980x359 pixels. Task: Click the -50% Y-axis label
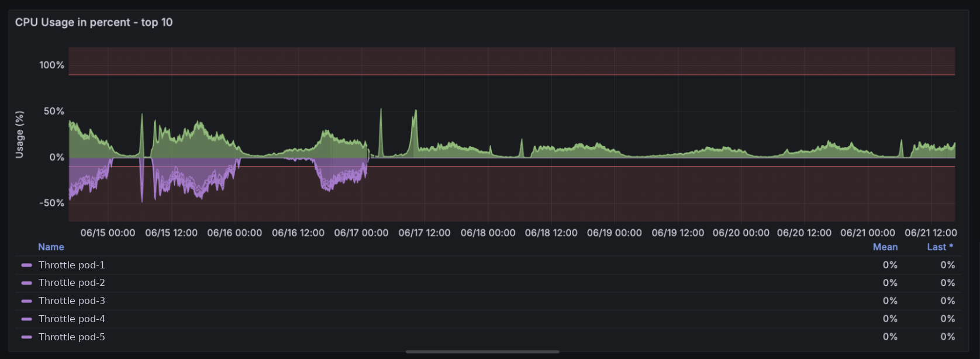[51, 203]
